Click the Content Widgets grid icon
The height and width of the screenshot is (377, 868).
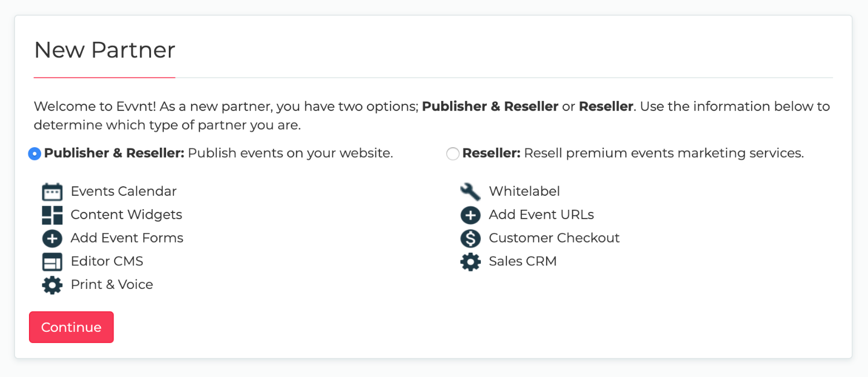[x=52, y=215]
